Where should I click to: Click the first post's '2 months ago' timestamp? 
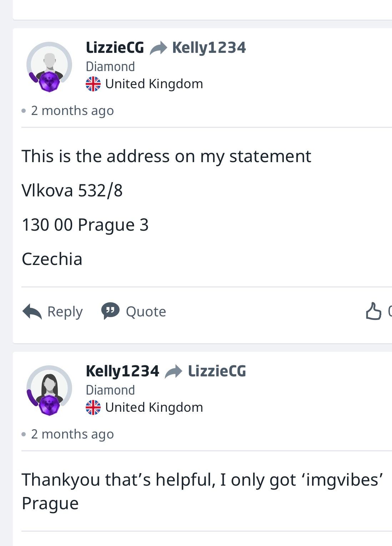[x=72, y=111]
